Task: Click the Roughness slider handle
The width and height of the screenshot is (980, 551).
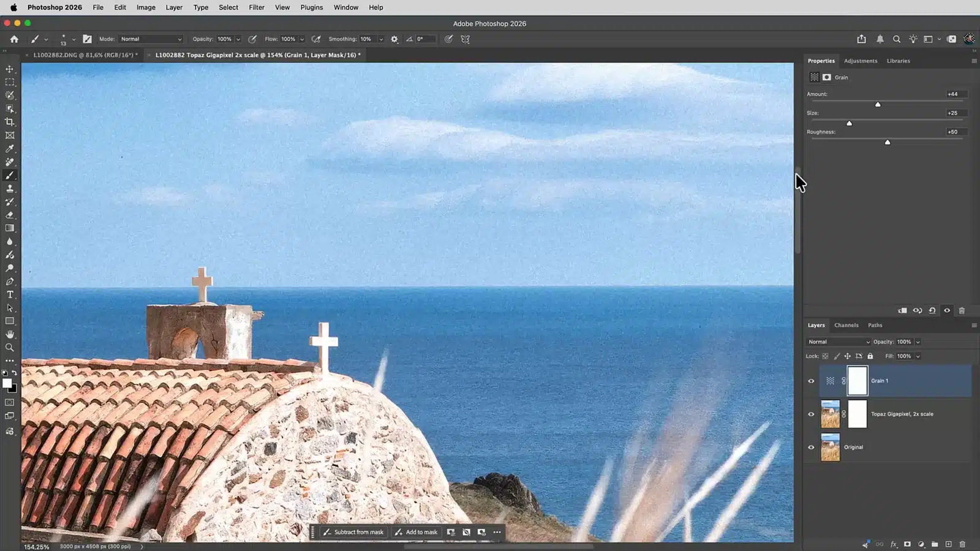Action: tap(888, 142)
